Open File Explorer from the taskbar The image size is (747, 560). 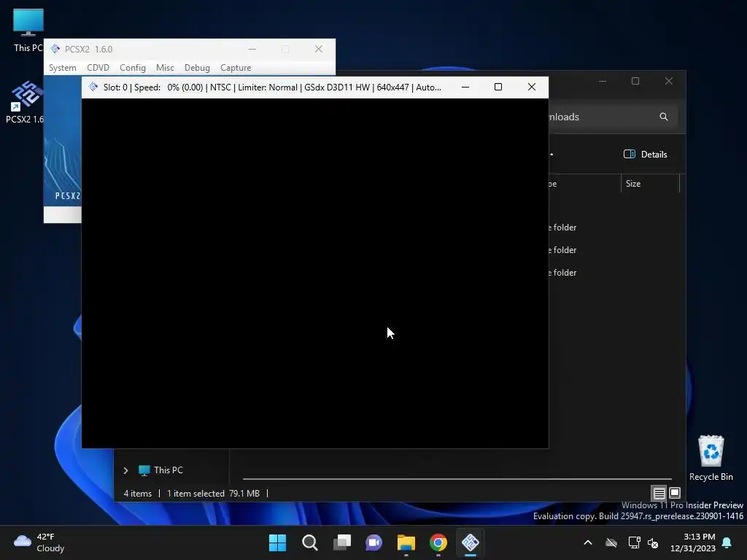point(406,542)
